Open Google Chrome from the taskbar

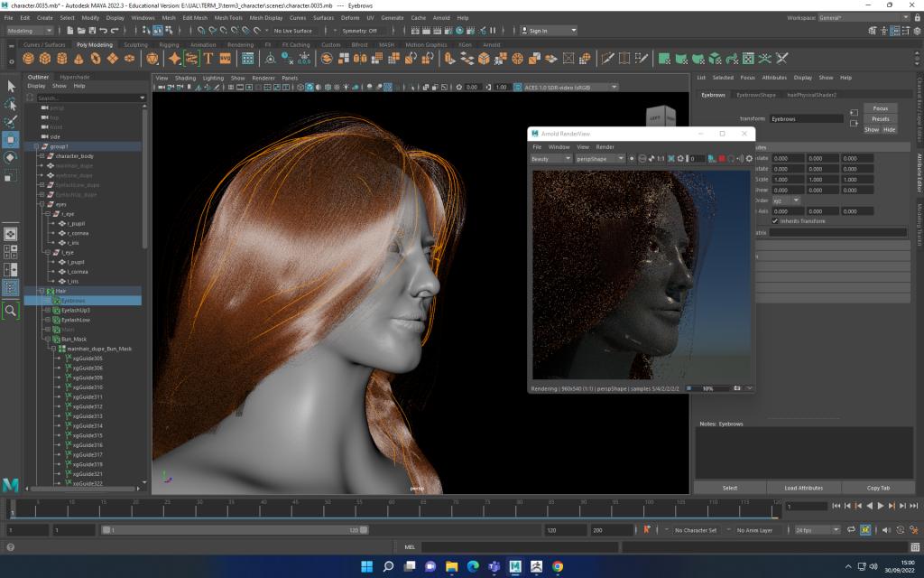pos(558,566)
